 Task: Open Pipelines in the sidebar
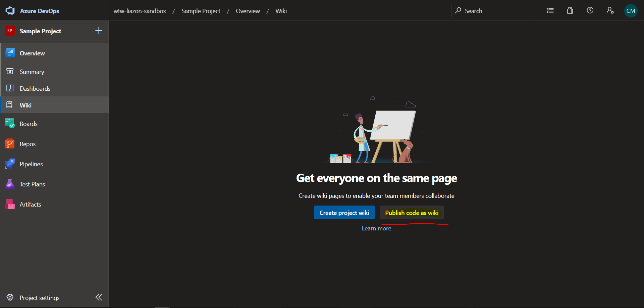(55, 164)
